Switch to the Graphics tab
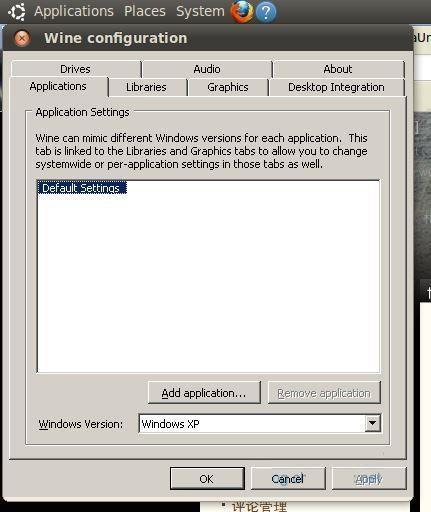431x512 pixels. click(x=228, y=87)
